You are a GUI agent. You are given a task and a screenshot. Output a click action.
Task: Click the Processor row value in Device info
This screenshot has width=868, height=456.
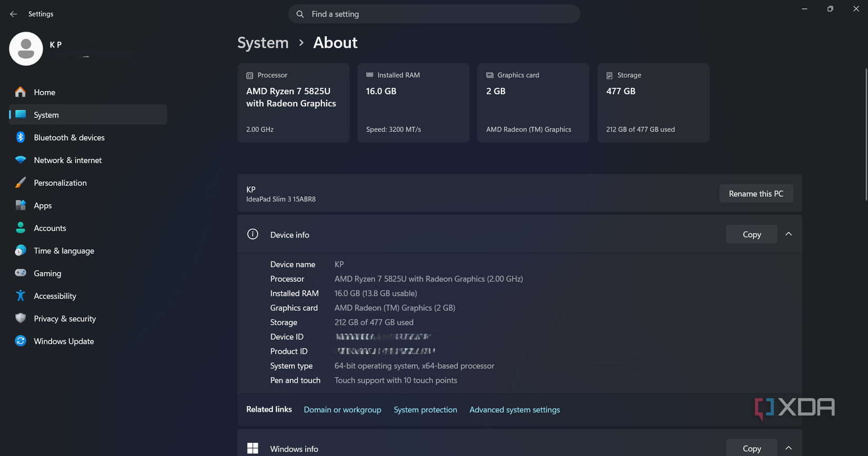tap(429, 279)
